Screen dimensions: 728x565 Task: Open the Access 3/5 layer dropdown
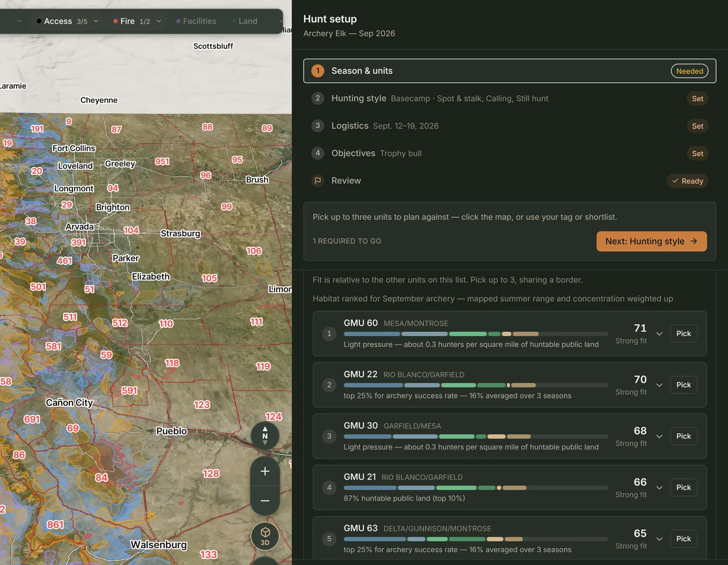point(68,21)
